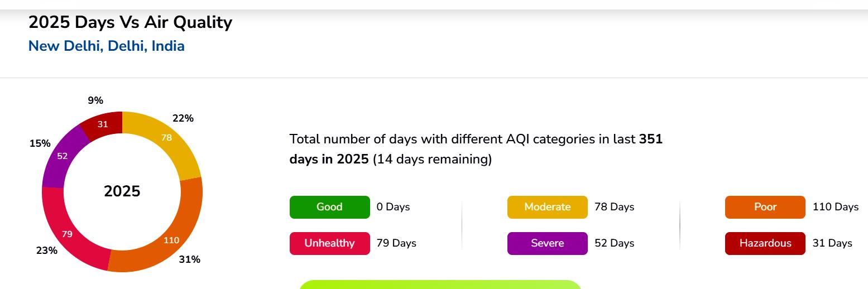868x289 pixels.
Task: Click the 110 Days count text
Action: pos(835,207)
